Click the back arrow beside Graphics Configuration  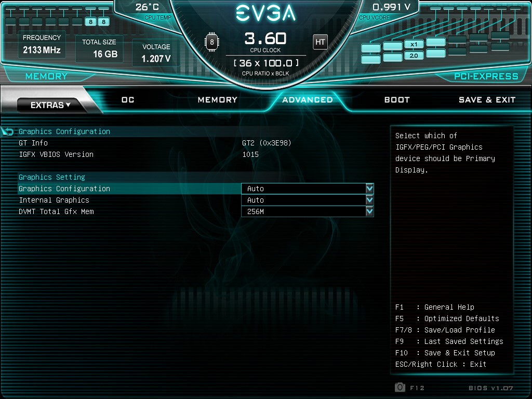[7, 131]
